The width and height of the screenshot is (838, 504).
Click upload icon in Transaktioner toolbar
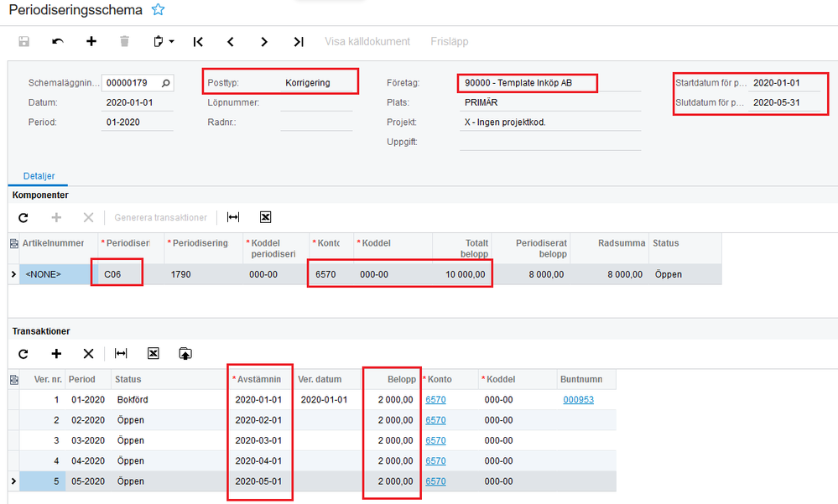(185, 354)
